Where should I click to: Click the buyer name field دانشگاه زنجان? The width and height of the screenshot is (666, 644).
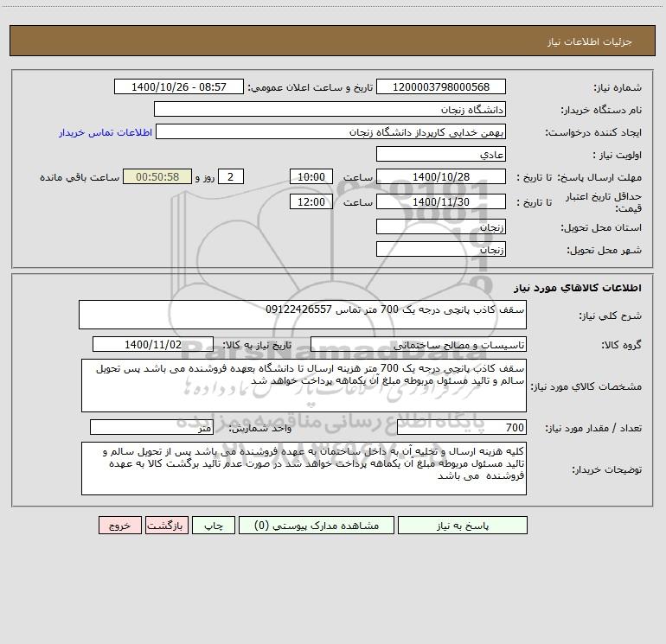point(330,110)
